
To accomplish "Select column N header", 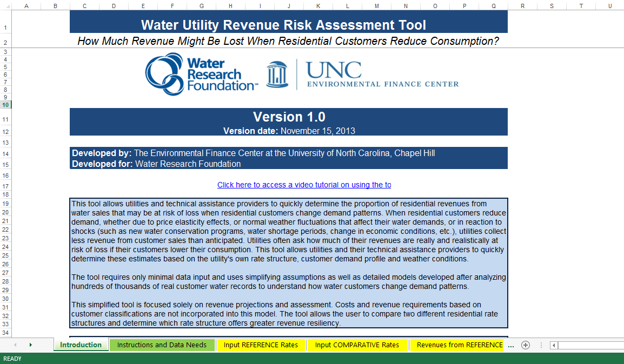I will click(x=406, y=6).
